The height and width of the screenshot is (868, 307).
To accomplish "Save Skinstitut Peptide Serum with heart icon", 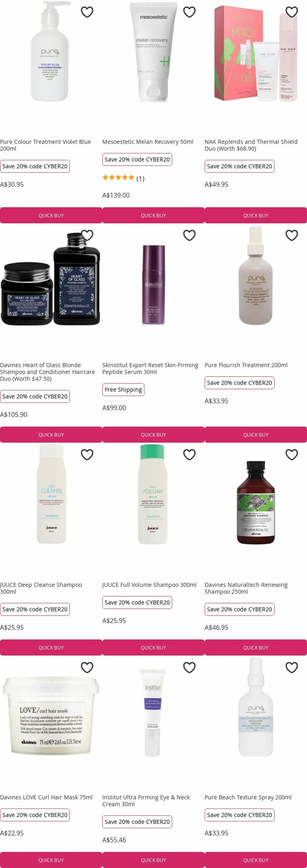I will pyautogui.click(x=189, y=235).
